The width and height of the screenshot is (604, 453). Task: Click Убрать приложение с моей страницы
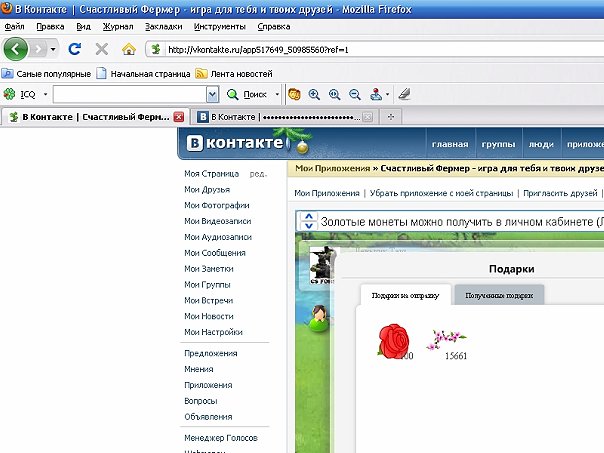[x=441, y=193]
